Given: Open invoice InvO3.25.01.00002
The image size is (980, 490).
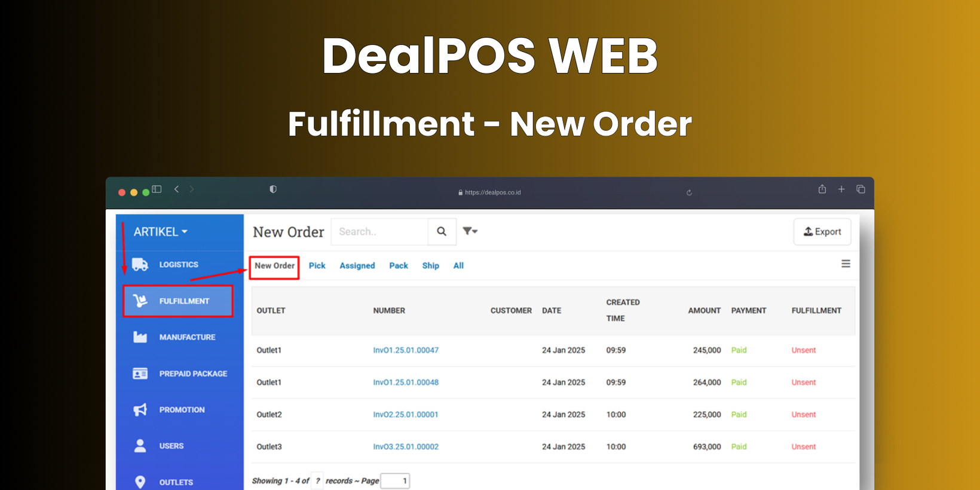Looking at the screenshot, I should tap(406, 447).
